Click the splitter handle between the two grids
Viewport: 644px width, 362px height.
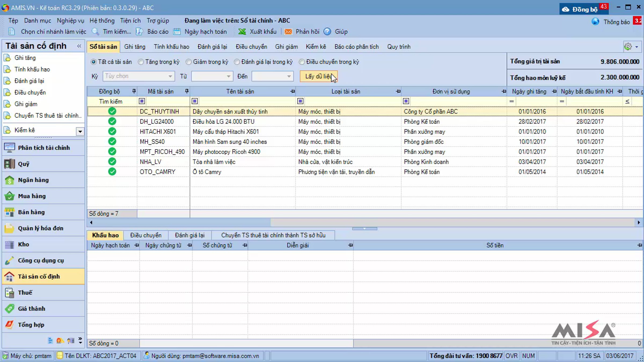tap(365, 228)
